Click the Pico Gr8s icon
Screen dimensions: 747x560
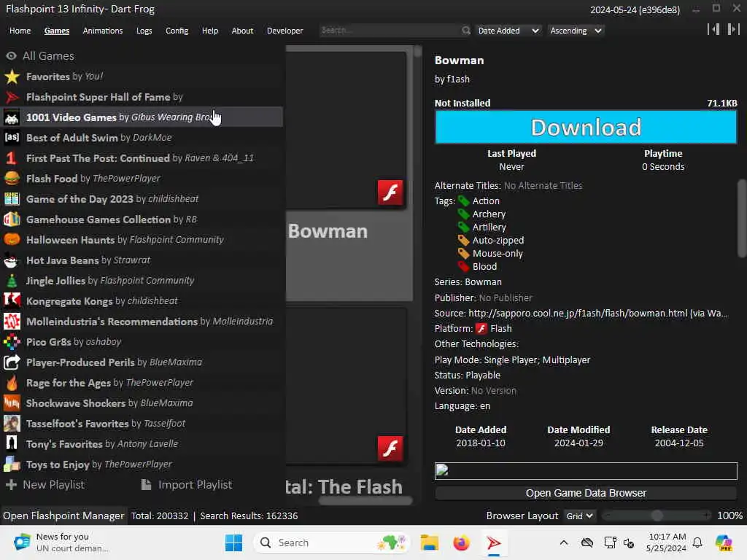click(12, 342)
